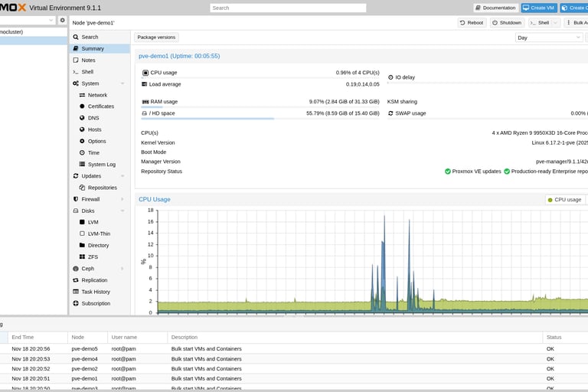
Task: Click the Replication icon
Action: [76, 280]
